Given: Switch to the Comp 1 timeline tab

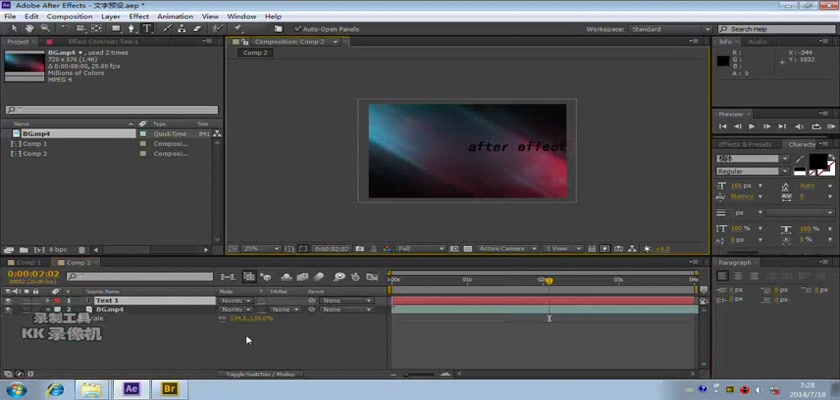Looking at the screenshot, I should tap(28, 262).
